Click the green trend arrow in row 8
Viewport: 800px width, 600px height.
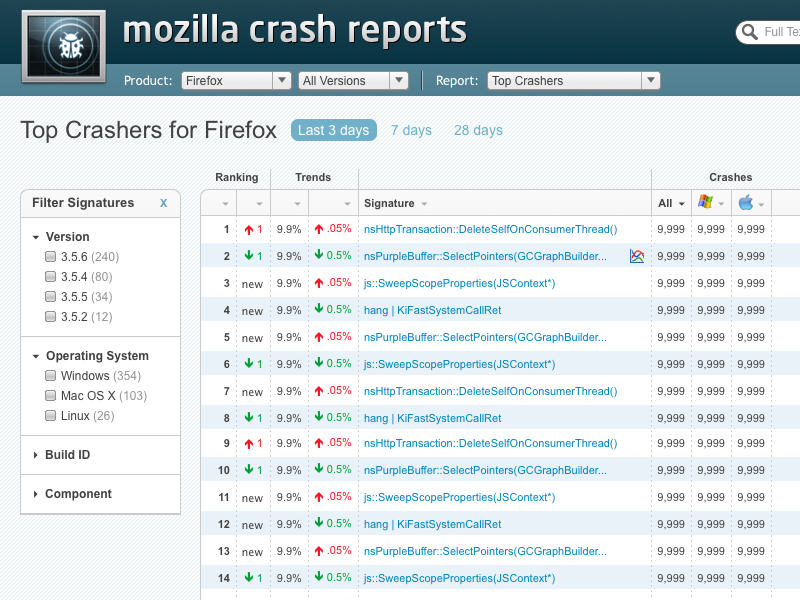point(319,417)
